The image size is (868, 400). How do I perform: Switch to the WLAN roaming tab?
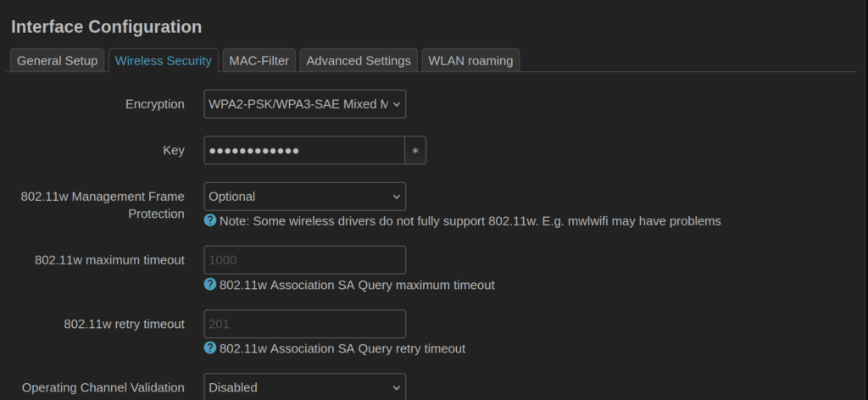coord(470,61)
